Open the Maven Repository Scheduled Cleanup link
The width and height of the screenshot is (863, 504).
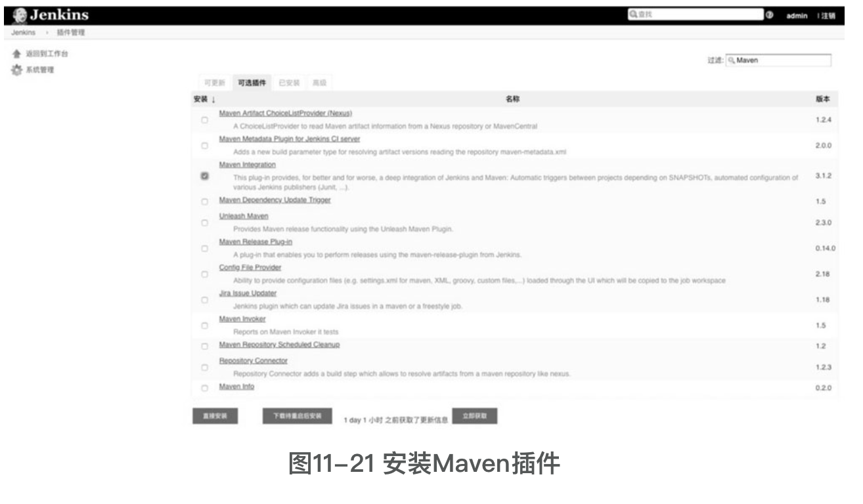pyautogui.click(x=279, y=345)
